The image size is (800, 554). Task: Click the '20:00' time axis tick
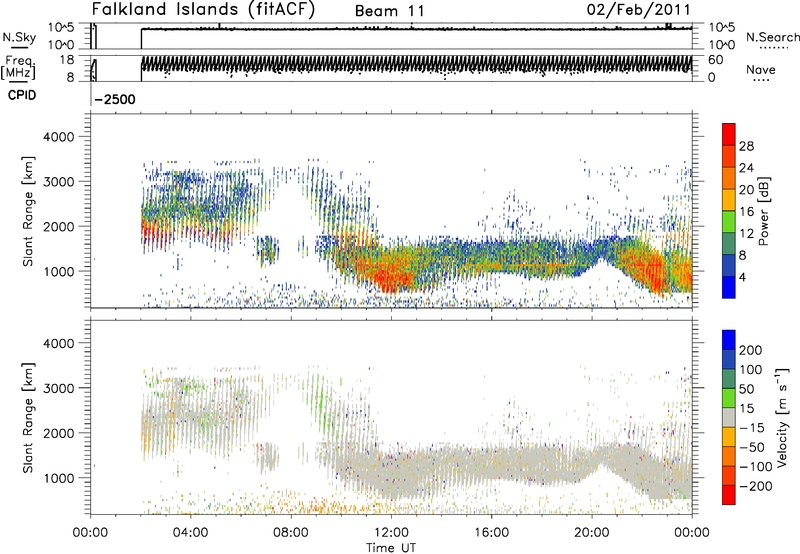coord(591,533)
